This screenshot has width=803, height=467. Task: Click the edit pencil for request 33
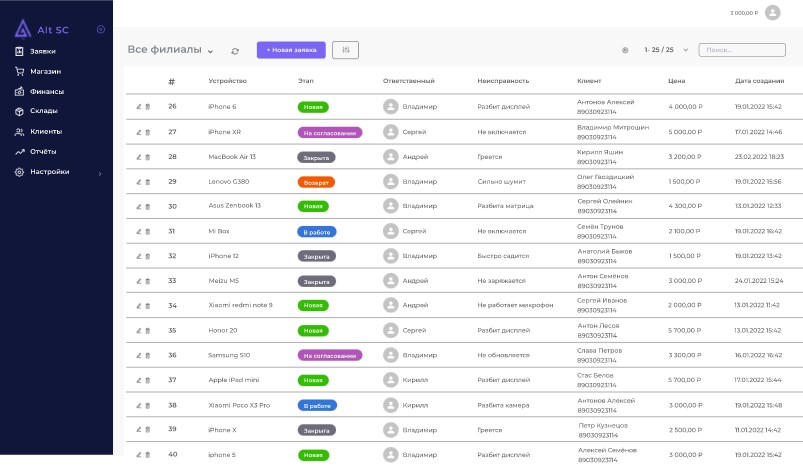point(139,281)
